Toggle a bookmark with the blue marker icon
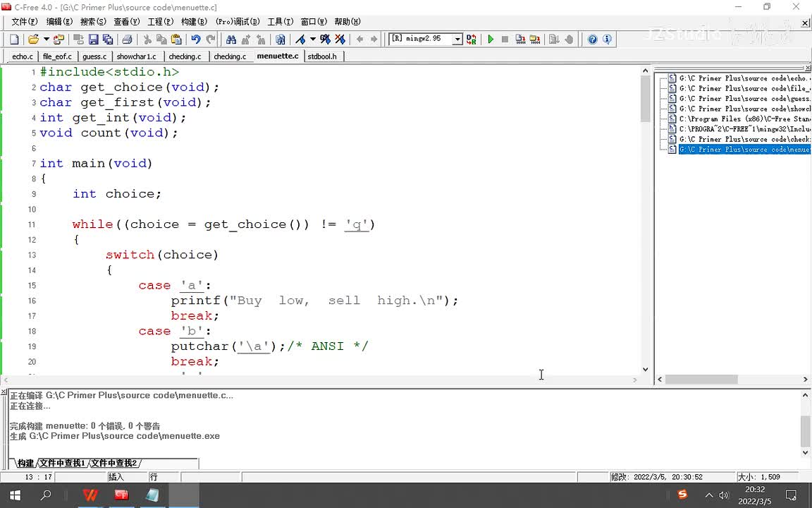Viewport: 812px width, 508px height. click(300, 40)
